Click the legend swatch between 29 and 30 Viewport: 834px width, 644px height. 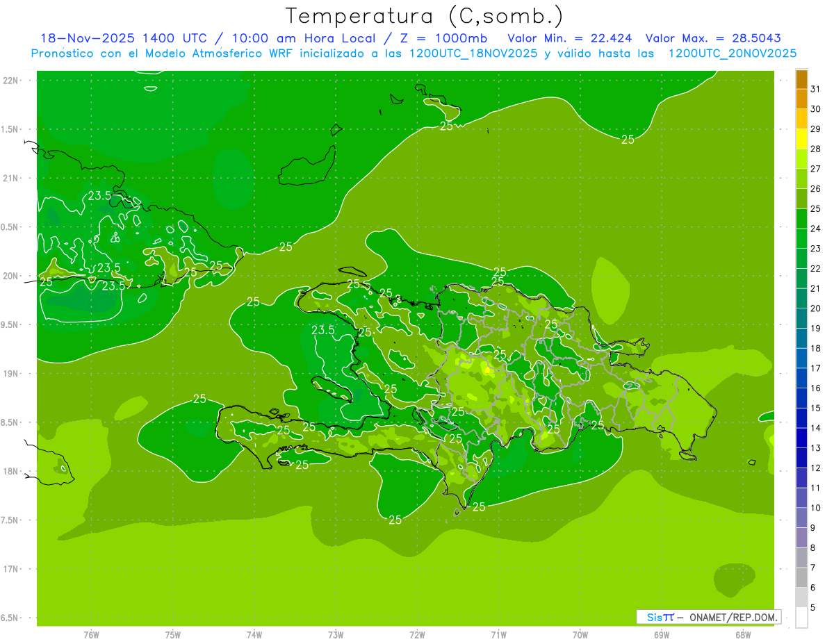(801, 119)
